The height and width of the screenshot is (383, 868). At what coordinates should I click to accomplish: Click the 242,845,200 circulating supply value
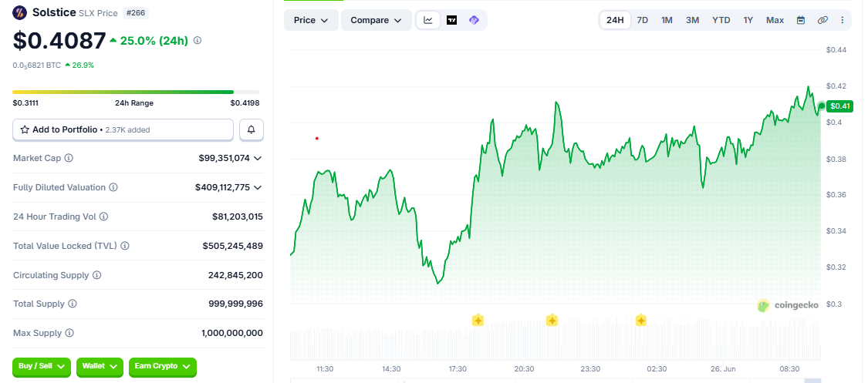pyautogui.click(x=236, y=275)
